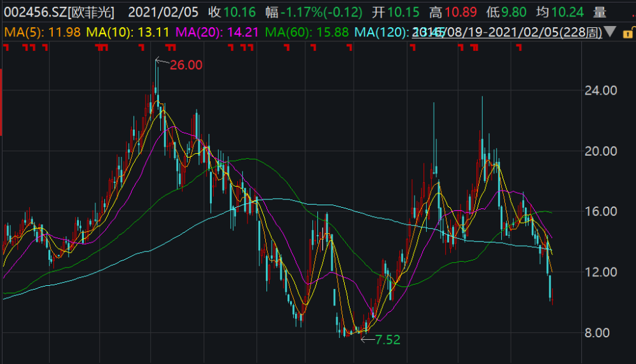Click stock code 002456.SZ[欧菲光] title

59,12
